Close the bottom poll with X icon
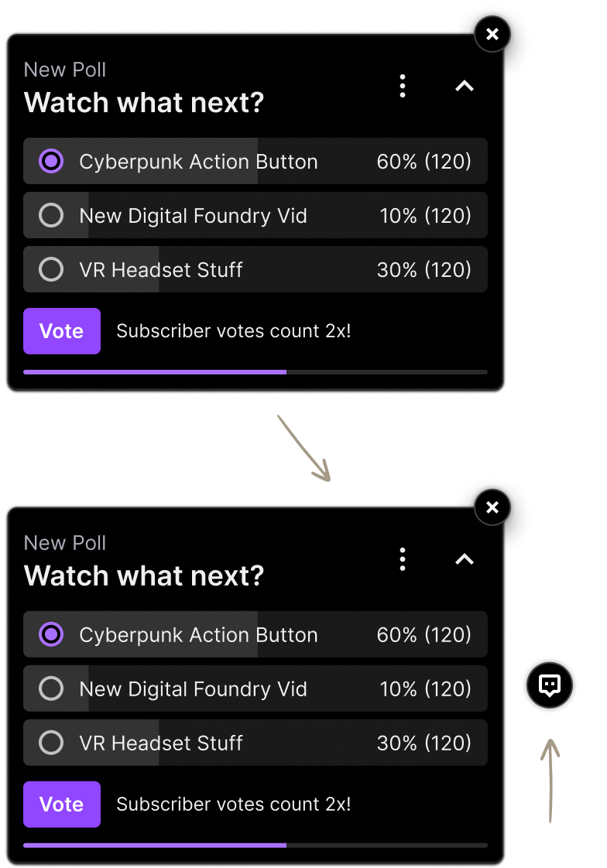 pos(492,507)
